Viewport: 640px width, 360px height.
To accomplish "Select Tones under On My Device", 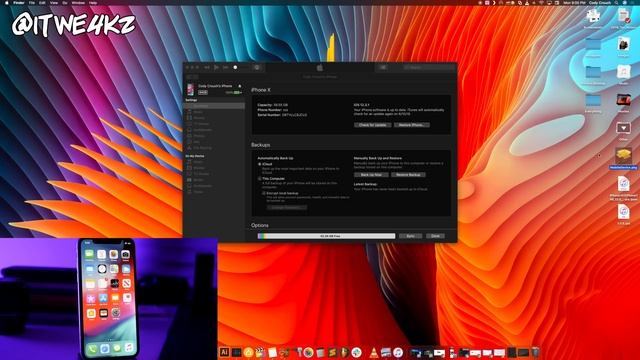I will tap(215, 192).
